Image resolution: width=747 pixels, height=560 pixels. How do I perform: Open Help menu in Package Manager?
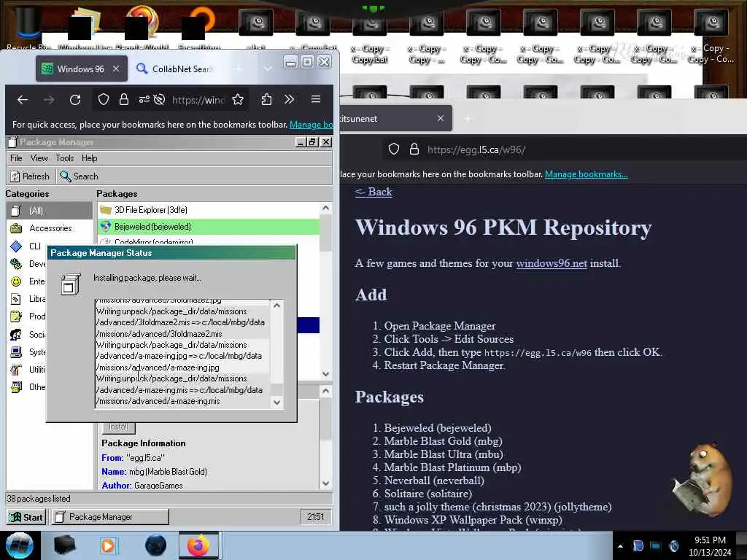click(x=89, y=158)
